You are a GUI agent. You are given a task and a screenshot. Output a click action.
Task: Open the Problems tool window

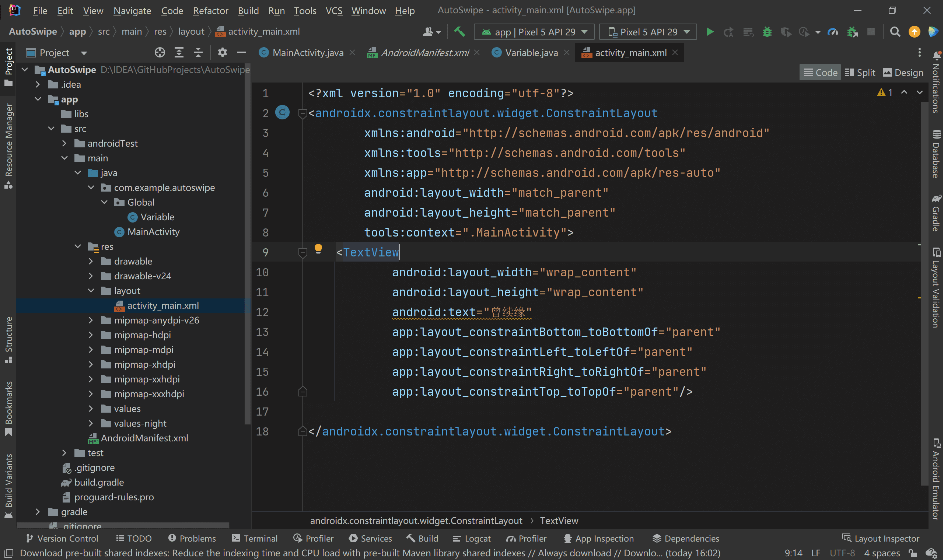coord(192,539)
